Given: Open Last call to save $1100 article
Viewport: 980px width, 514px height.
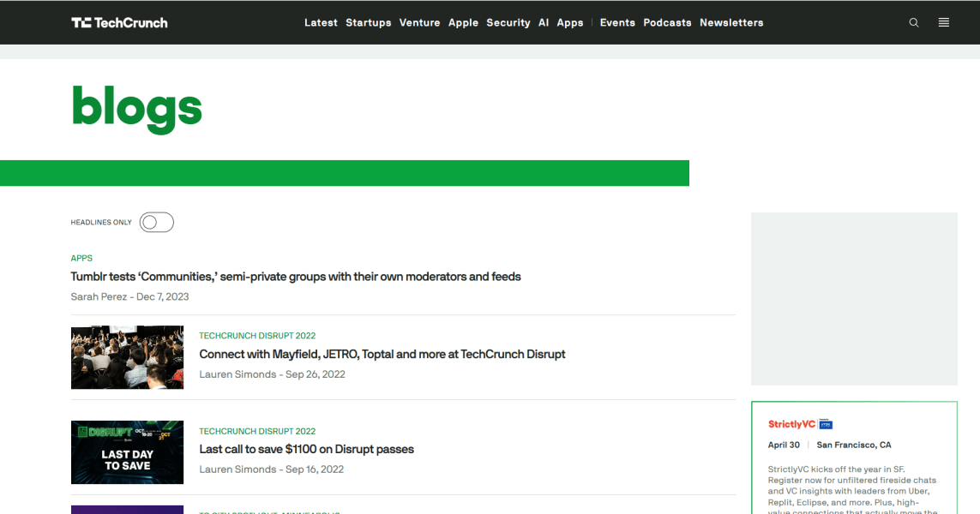Looking at the screenshot, I should pyautogui.click(x=306, y=449).
